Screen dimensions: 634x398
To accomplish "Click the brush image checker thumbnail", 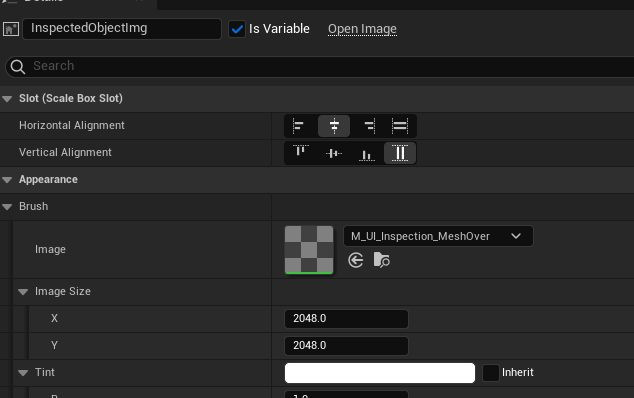I will click(309, 250).
